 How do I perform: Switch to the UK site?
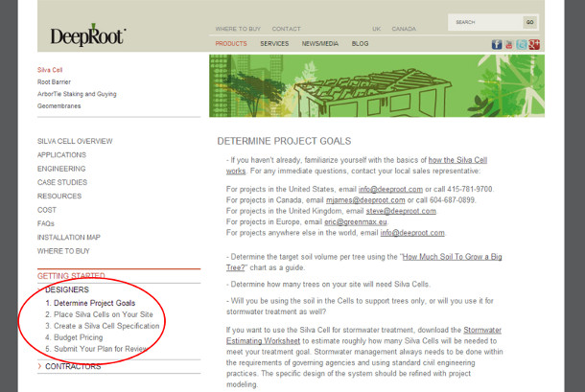point(377,29)
